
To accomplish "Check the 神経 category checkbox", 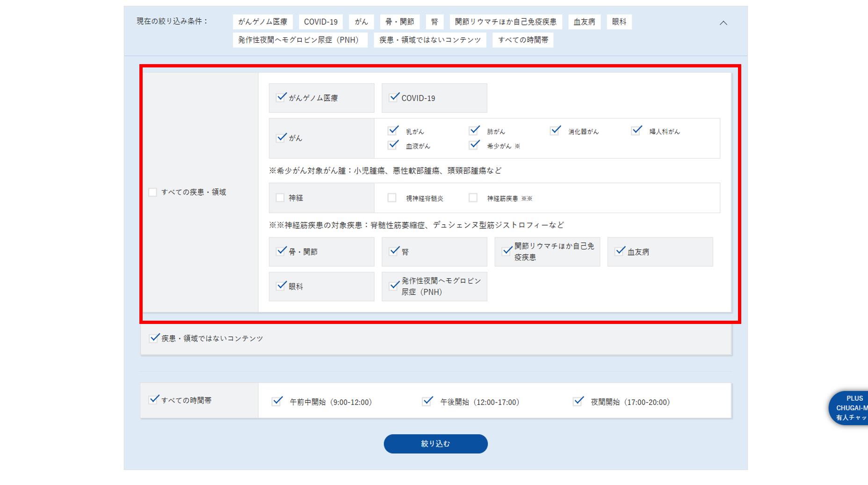I will [280, 198].
